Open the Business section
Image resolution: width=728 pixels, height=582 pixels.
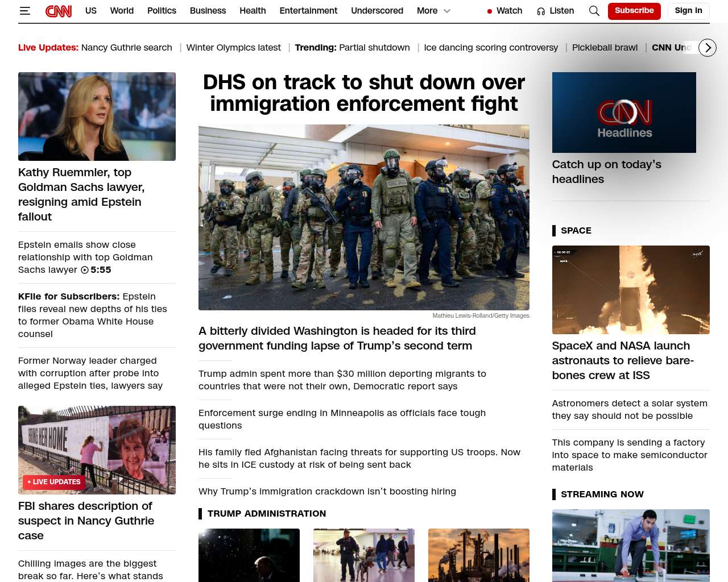(x=208, y=11)
